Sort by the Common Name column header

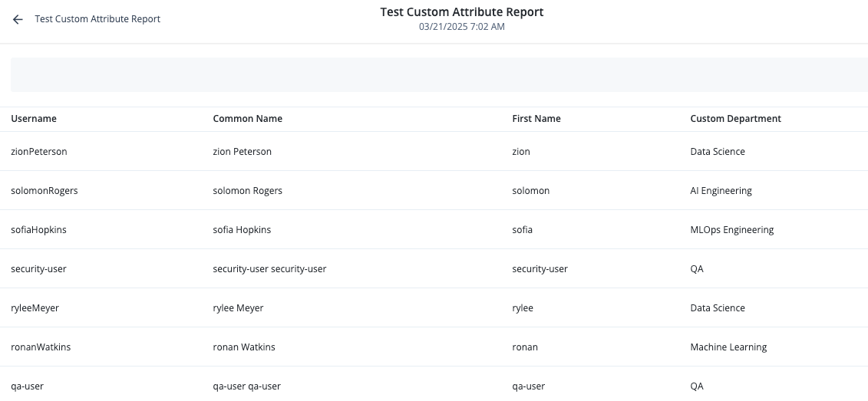[x=247, y=119]
